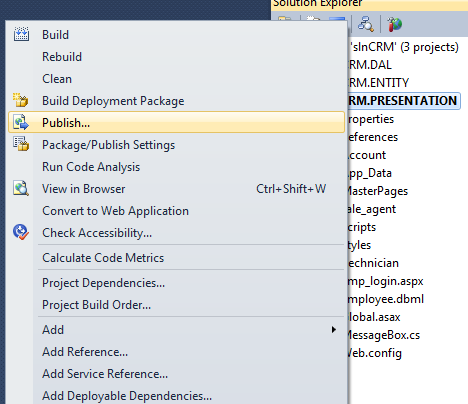Click the Publish globe icon
Image resolution: width=468 pixels, height=404 pixels.
point(21,122)
